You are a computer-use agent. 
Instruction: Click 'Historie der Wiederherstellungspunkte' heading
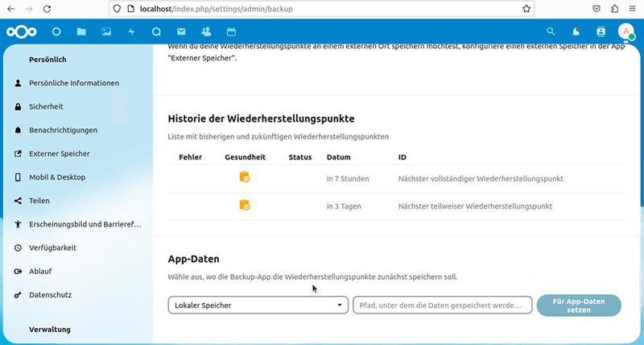(261, 118)
